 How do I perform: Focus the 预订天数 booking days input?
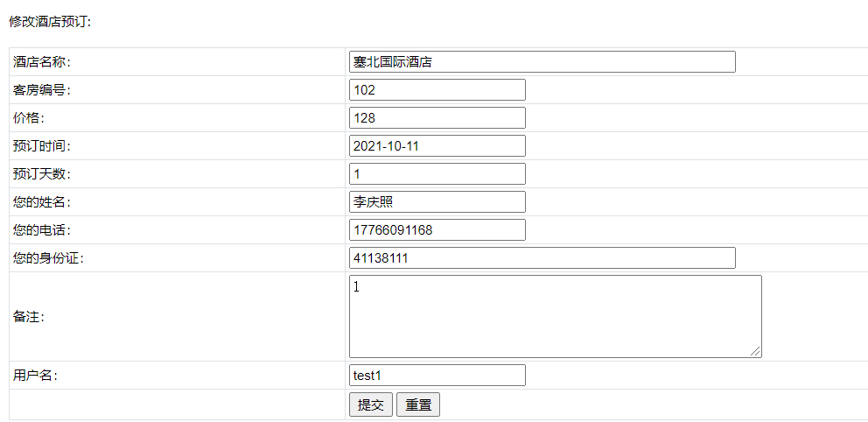(437, 174)
